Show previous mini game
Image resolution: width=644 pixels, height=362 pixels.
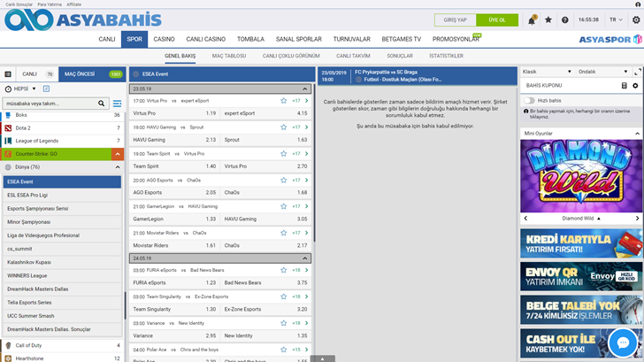[x=525, y=219]
